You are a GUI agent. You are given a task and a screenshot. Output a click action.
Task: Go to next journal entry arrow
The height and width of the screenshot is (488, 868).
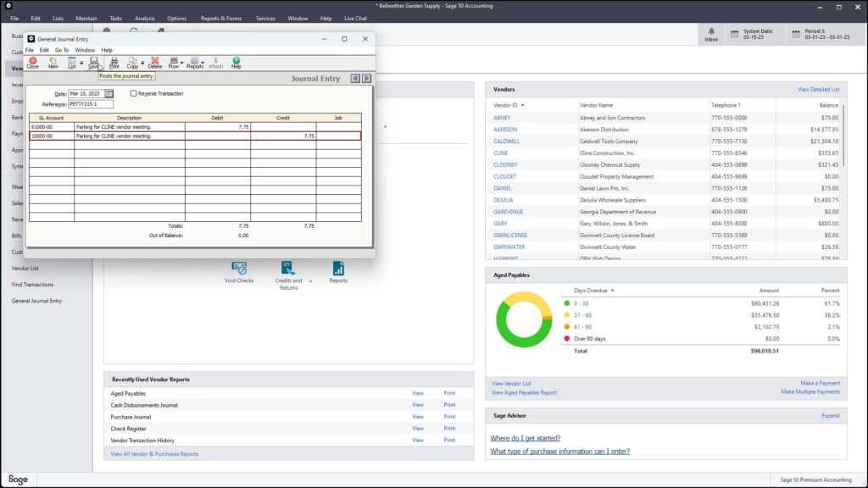pos(366,79)
